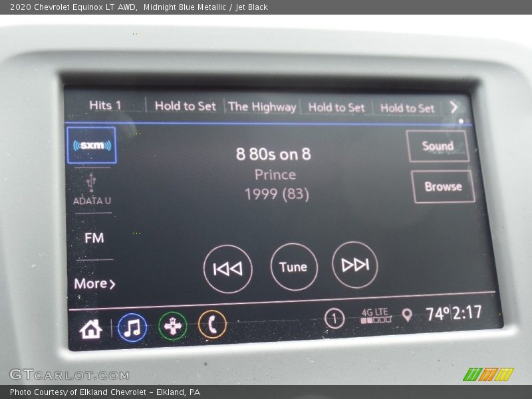Select The Highway preset
This screenshot has width=532, height=399.
262,107
